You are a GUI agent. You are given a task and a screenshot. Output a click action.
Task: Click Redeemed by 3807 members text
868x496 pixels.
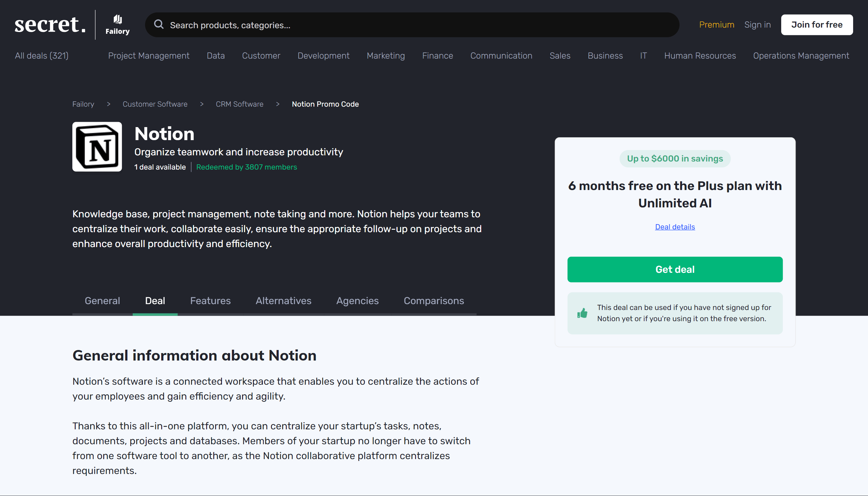point(246,167)
